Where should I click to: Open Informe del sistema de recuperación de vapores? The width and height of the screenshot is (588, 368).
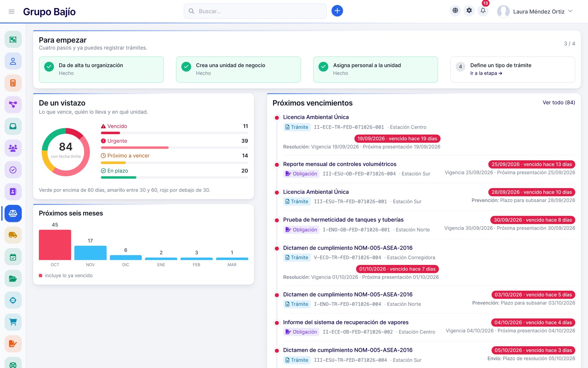(346, 322)
